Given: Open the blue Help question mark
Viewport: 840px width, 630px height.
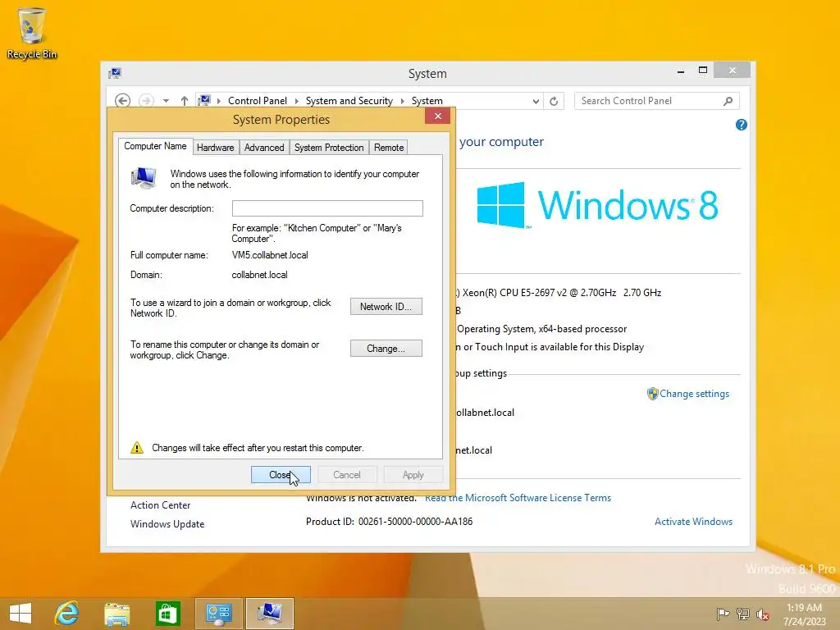Looking at the screenshot, I should 742,125.
